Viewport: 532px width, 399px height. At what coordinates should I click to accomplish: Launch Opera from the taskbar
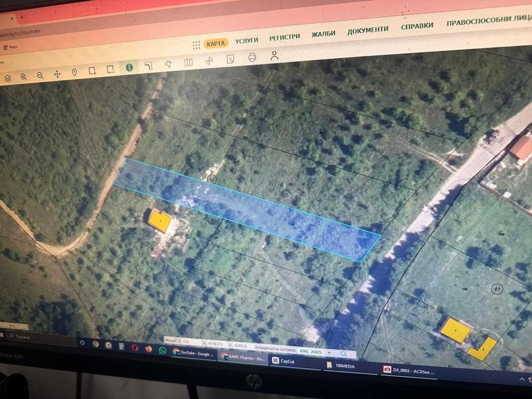click(x=135, y=348)
